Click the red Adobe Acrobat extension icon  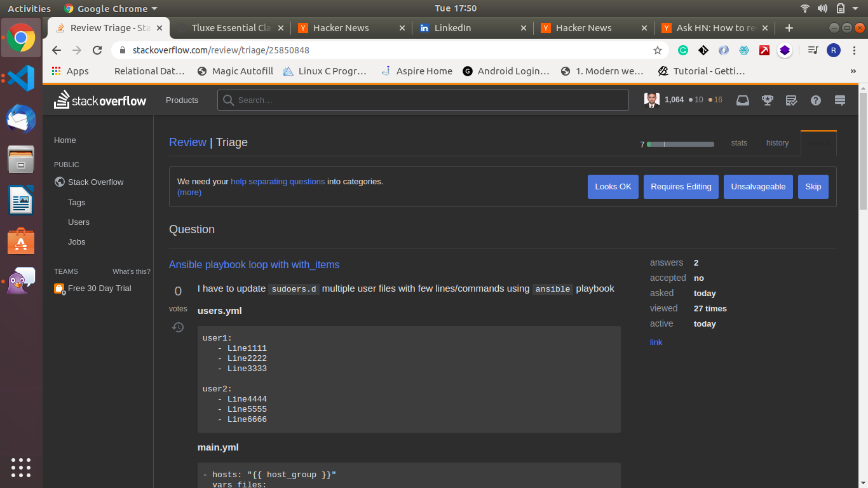(x=764, y=50)
